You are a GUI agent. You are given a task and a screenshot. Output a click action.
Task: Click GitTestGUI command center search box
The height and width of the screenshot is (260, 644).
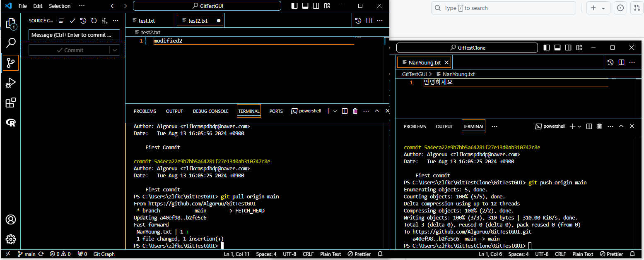[x=207, y=6]
